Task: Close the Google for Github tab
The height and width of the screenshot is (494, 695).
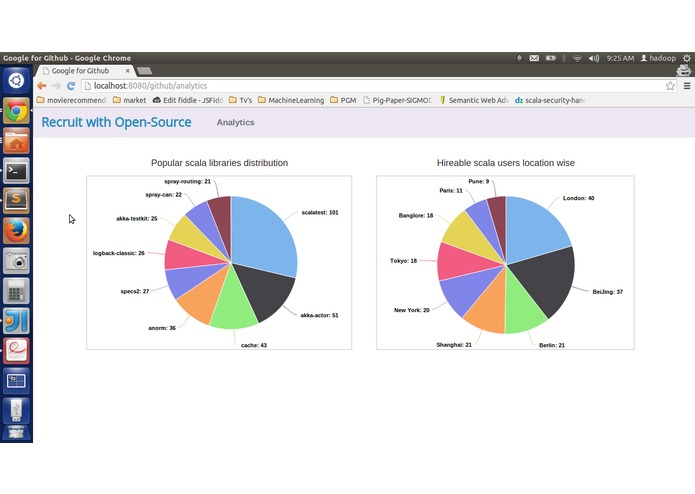Action: click(128, 70)
